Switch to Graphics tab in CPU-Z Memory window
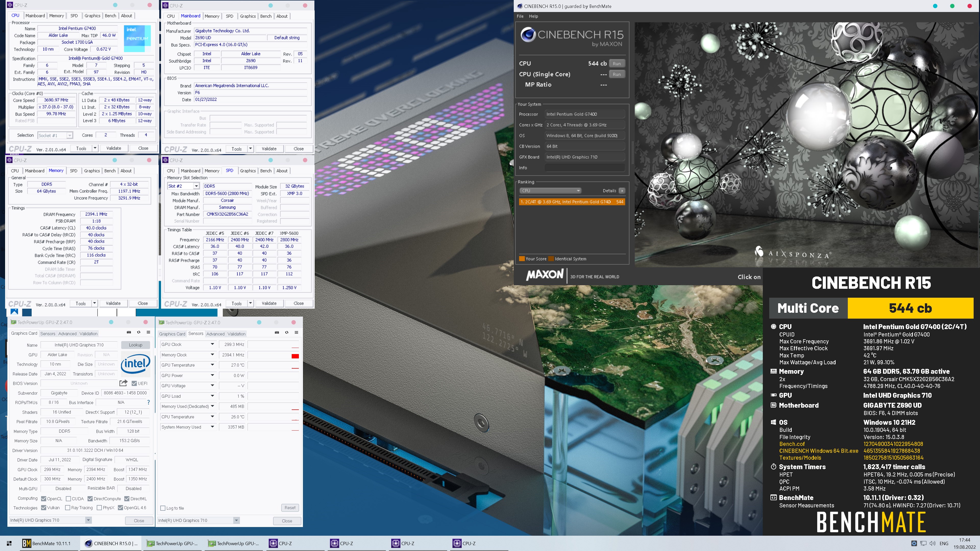The height and width of the screenshot is (551, 980). [92, 171]
